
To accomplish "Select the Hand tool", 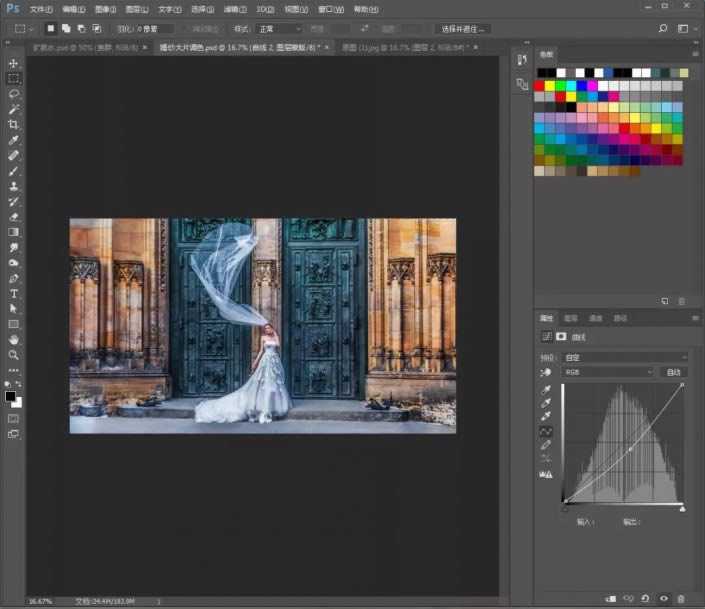I will [14, 339].
